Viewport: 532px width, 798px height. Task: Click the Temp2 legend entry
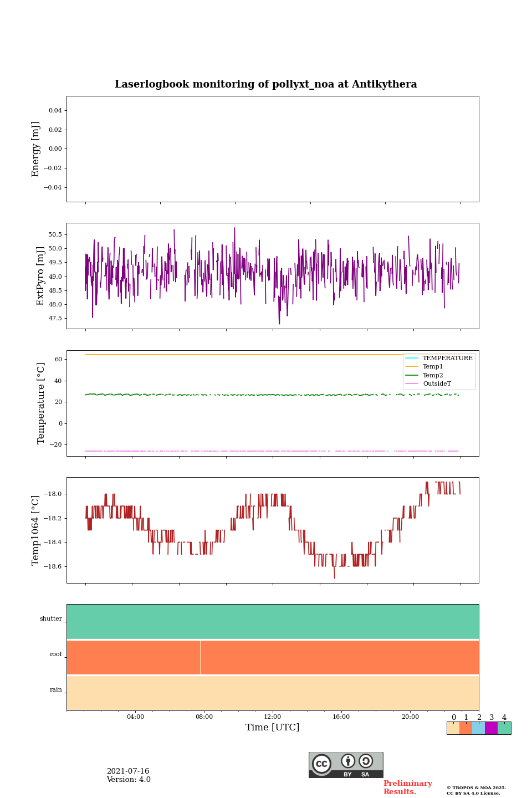(424, 375)
